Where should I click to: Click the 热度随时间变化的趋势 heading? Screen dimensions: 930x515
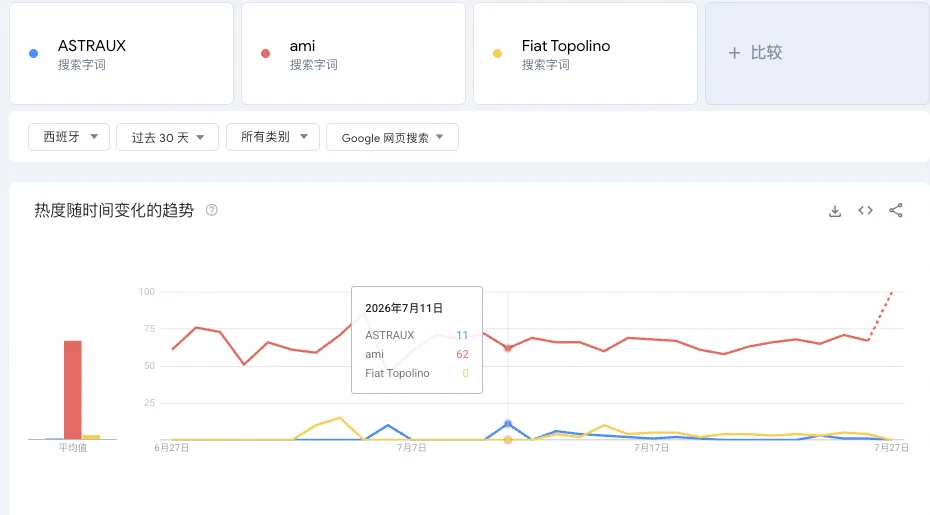114,210
